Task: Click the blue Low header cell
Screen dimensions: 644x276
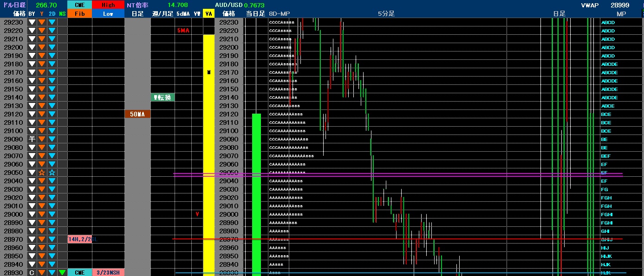Action: click(x=108, y=13)
